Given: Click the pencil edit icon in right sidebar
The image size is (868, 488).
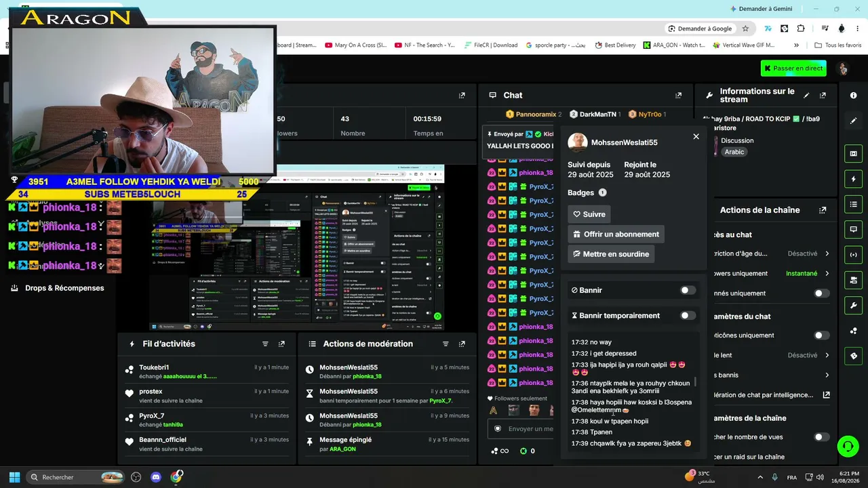Looking at the screenshot, I should 854,121.
